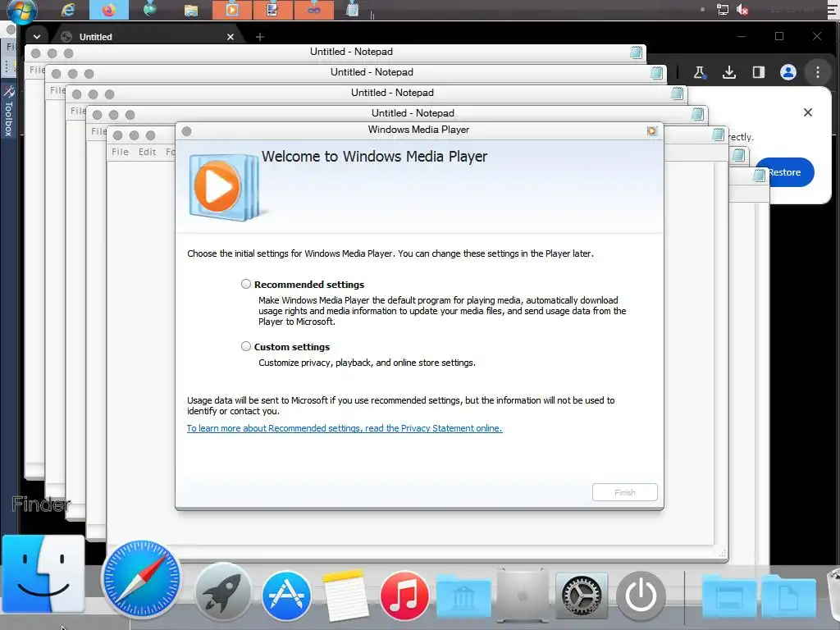The image size is (840, 630).
Task: Open Finder from the dock
Action: [x=43, y=573]
